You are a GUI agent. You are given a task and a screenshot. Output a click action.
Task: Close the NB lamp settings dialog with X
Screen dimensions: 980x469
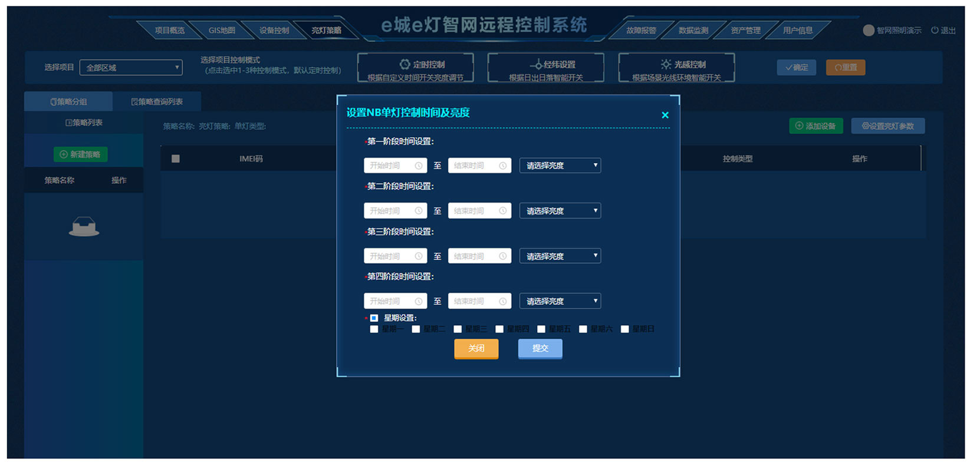click(665, 115)
